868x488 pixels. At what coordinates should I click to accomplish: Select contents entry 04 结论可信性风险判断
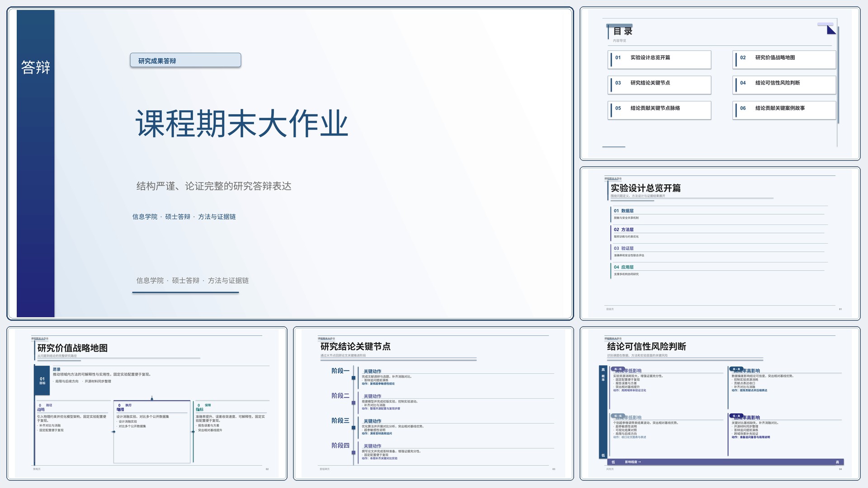tap(784, 85)
